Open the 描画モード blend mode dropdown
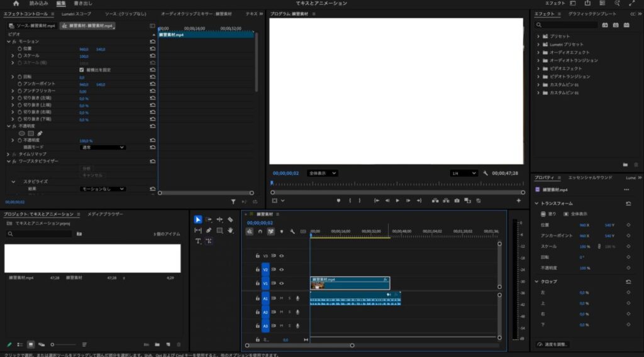 [103, 147]
